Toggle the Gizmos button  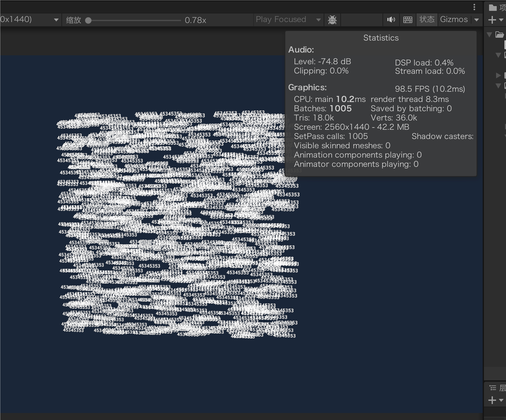[x=454, y=19]
